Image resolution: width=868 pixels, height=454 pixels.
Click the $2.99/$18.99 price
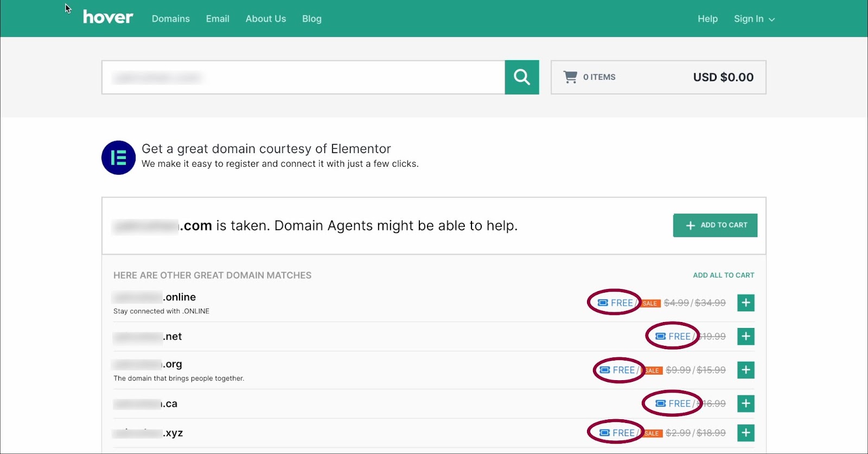696,433
